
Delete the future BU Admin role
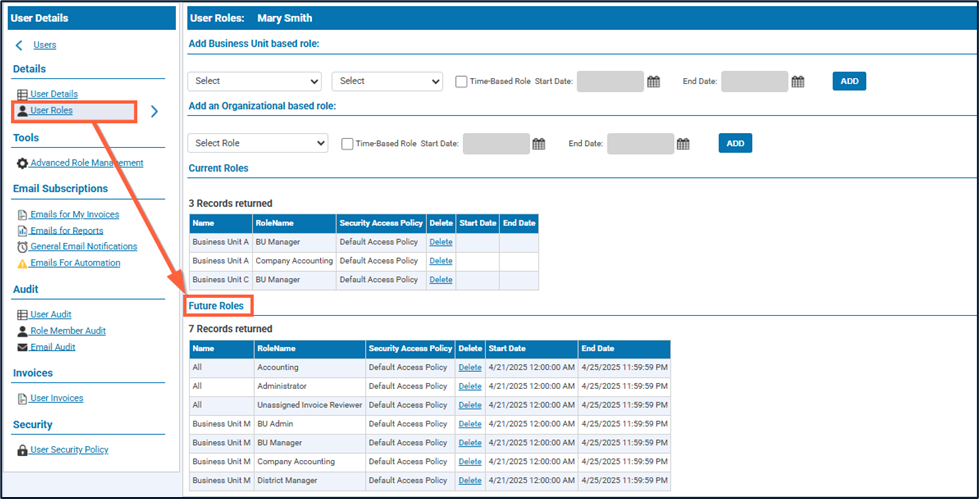coord(470,424)
